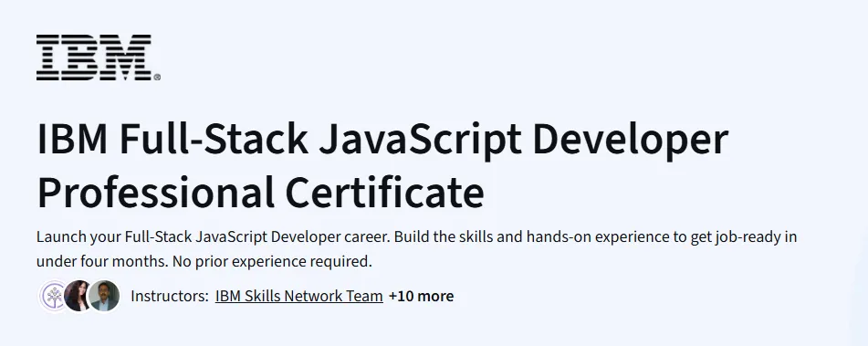Open the IBM Skills Network Team link
868x346 pixels.
[x=299, y=296]
